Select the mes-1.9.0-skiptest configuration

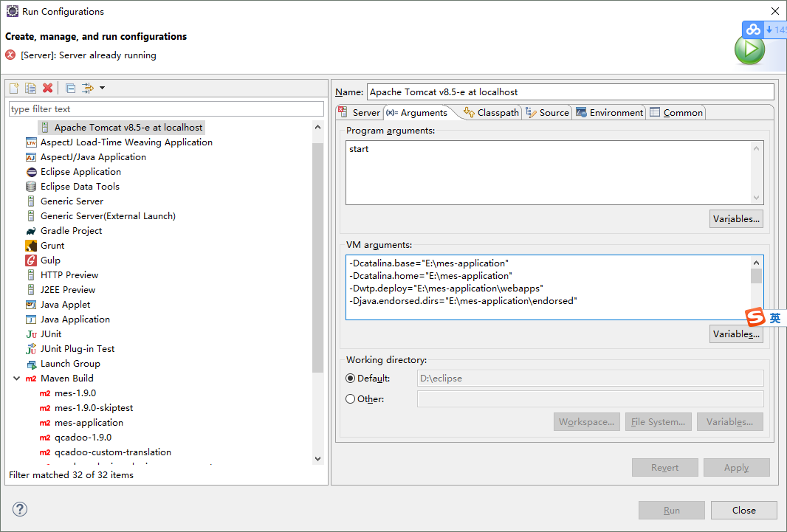(x=93, y=407)
